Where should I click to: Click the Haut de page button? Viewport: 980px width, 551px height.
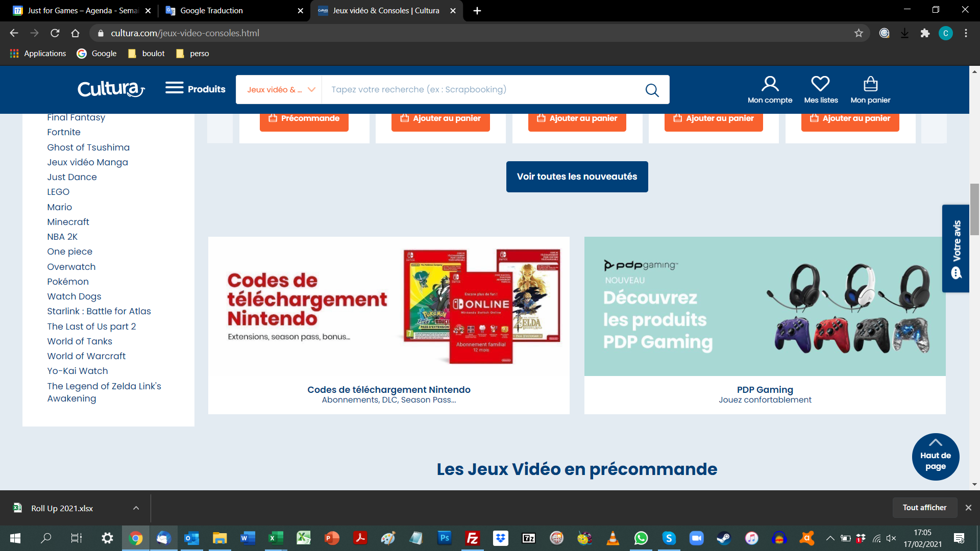[935, 457]
